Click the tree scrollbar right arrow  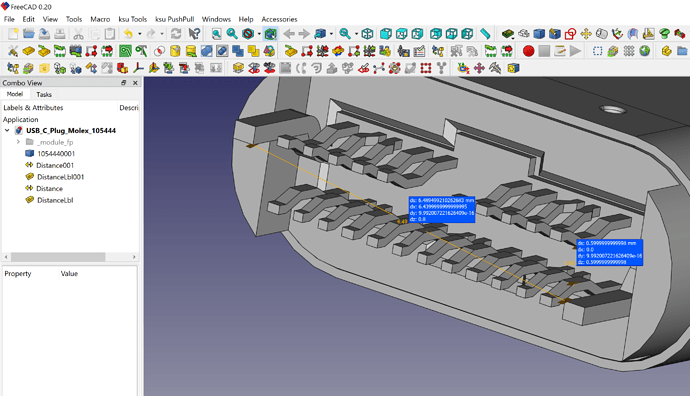point(134,257)
